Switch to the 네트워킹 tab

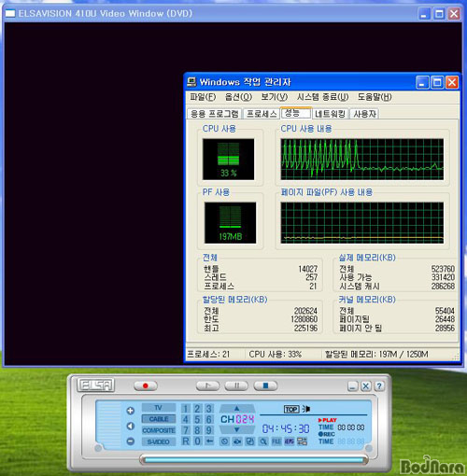point(330,114)
